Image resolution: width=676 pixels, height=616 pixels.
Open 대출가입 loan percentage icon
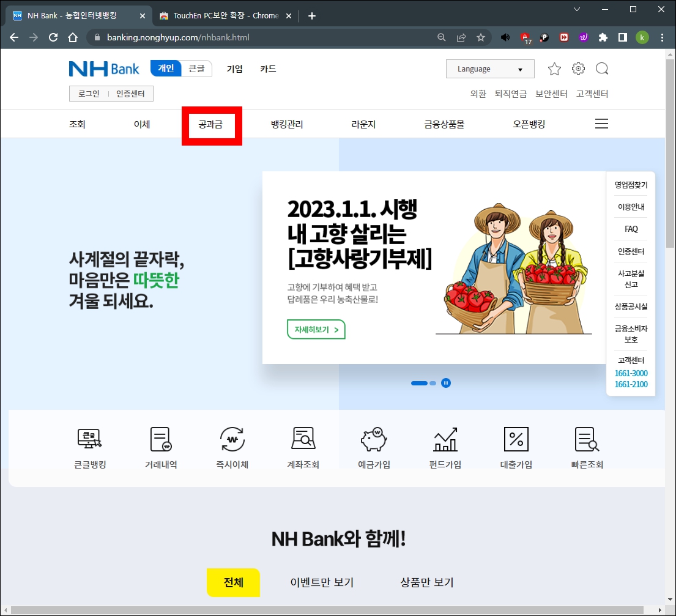pos(516,445)
